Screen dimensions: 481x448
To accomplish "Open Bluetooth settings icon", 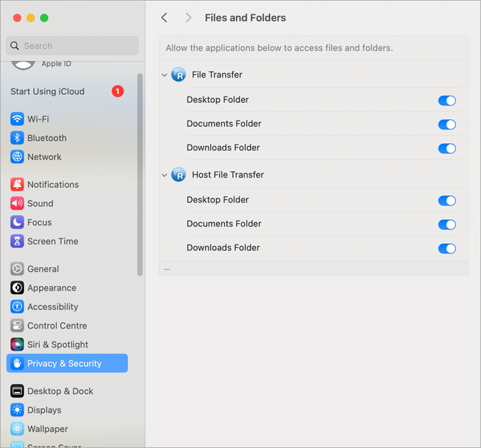I will [x=17, y=138].
